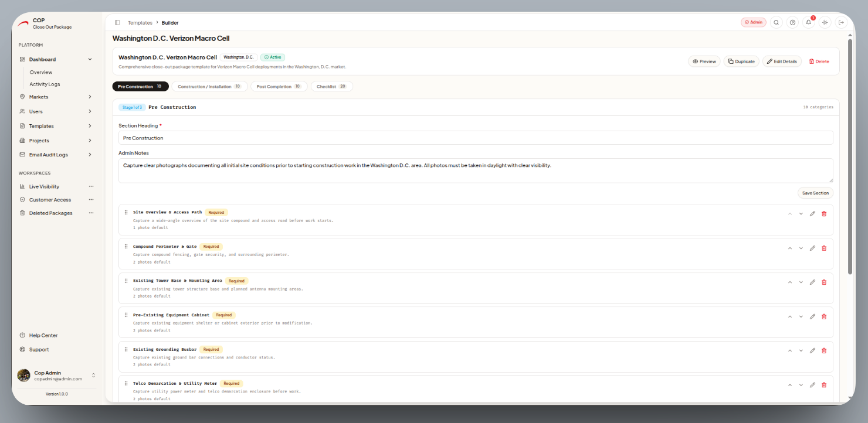Move Pre-Existing Equipment Cabinet down
868x423 pixels.
point(801,316)
